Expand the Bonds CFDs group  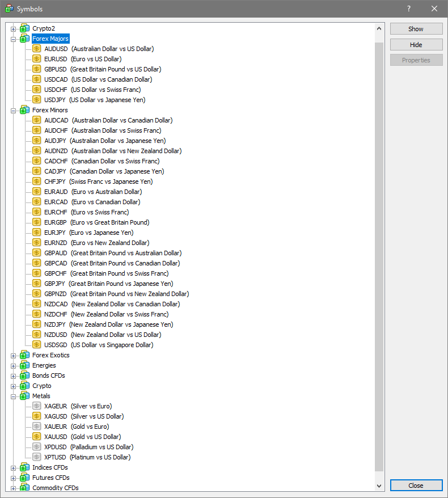pos(14,376)
